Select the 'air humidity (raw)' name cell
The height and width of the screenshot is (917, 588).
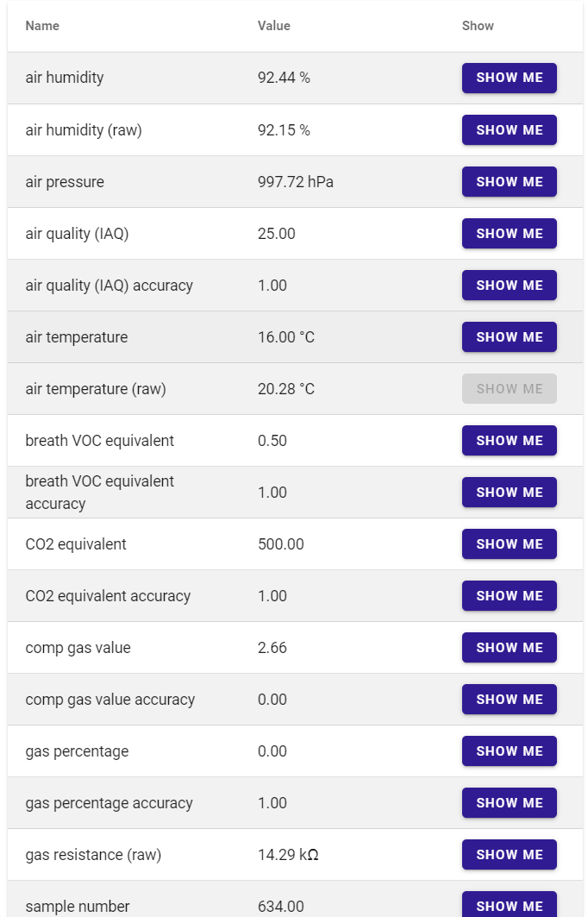(x=84, y=130)
